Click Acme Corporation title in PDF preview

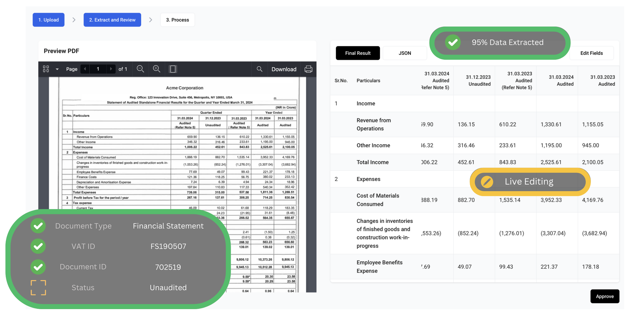(x=184, y=88)
